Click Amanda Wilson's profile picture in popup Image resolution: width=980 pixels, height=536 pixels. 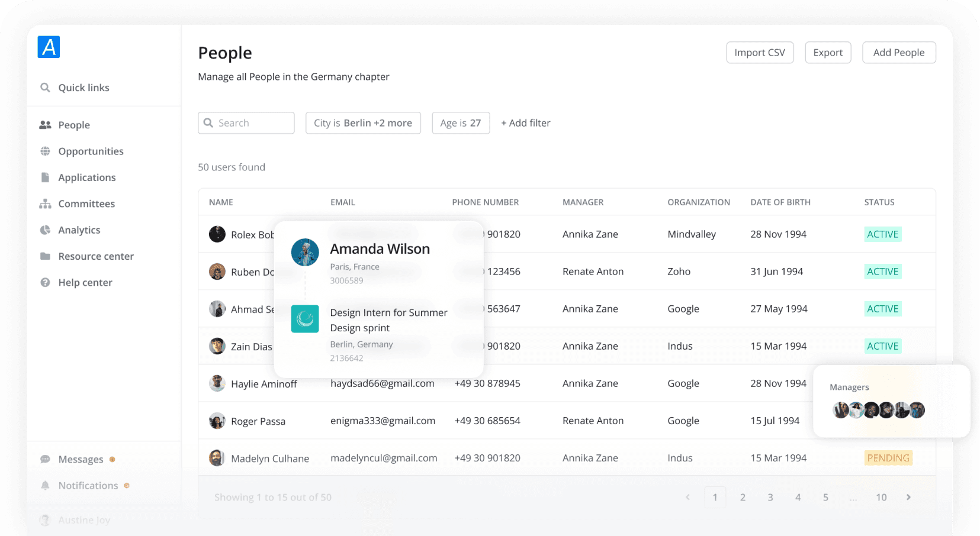pyautogui.click(x=305, y=253)
